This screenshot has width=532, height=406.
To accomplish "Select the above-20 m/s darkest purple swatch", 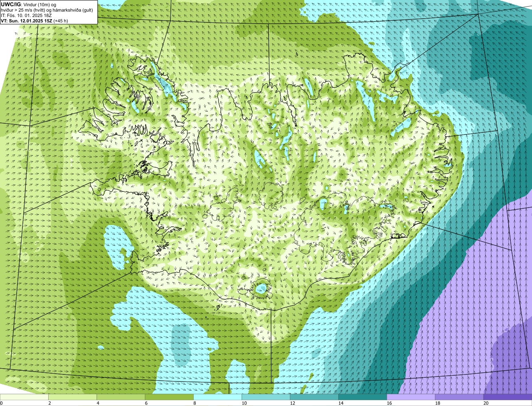I will (x=507, y=397).
